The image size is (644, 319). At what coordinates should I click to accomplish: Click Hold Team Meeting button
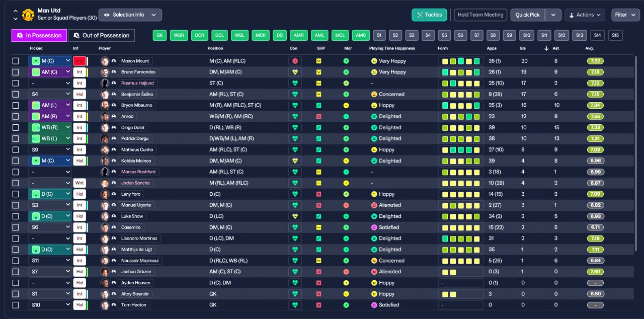click(480, 15)
